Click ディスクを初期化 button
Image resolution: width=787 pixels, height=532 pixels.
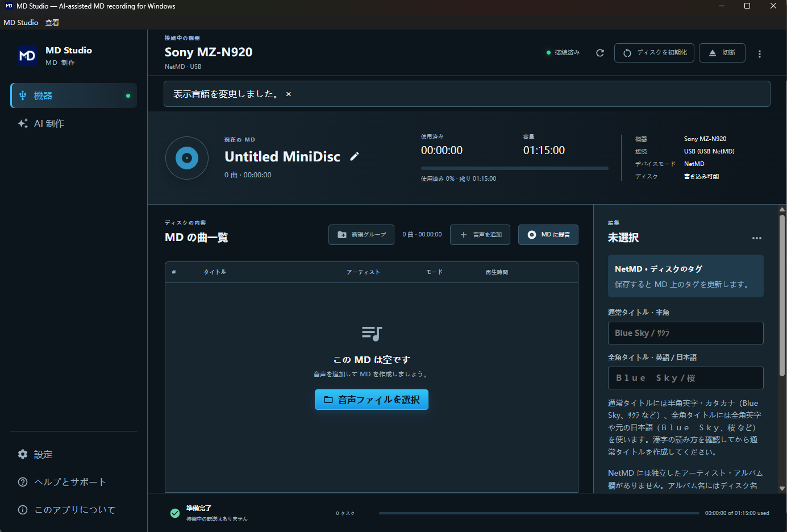point(654,53)
